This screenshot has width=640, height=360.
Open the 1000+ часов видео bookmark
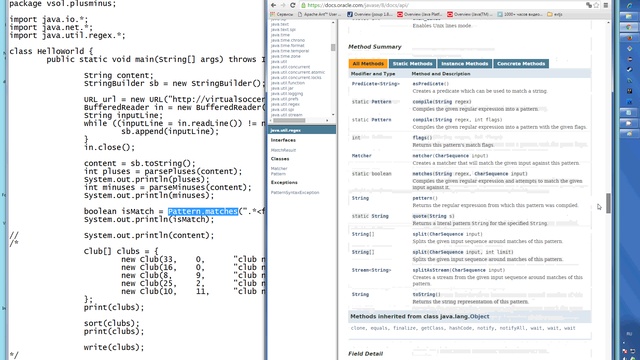coord(520,14)
